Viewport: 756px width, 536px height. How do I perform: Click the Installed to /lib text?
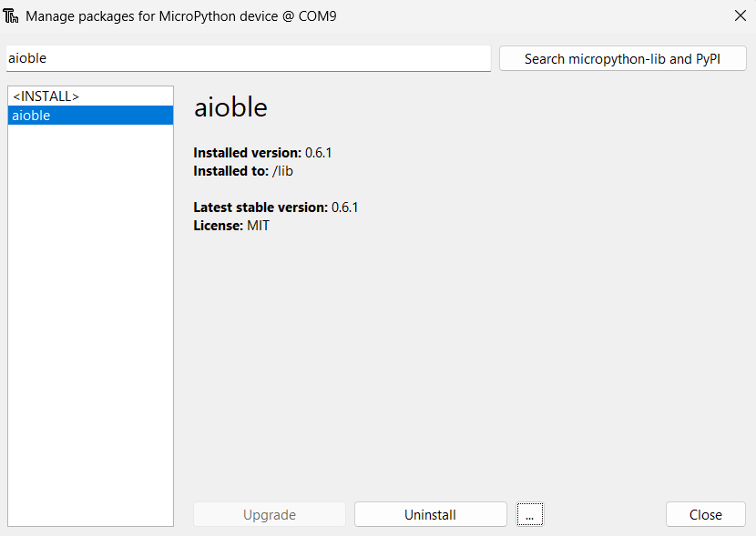coord(243,171)
